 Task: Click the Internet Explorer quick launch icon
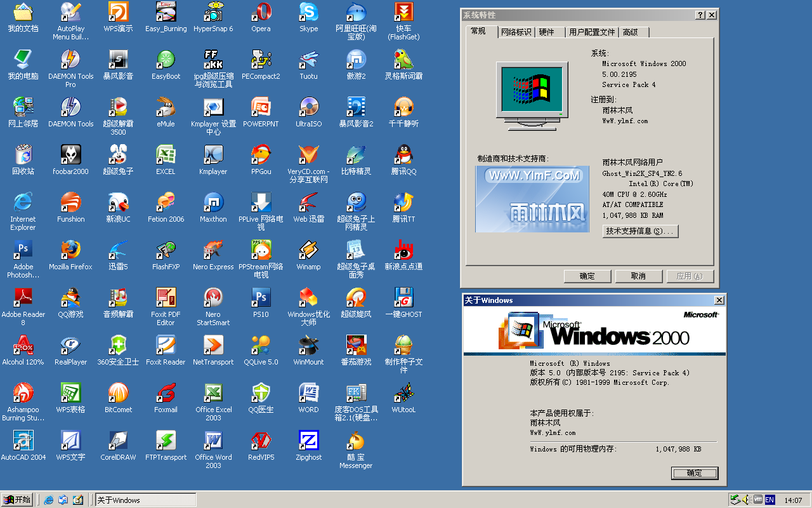(x=49, y=500)
